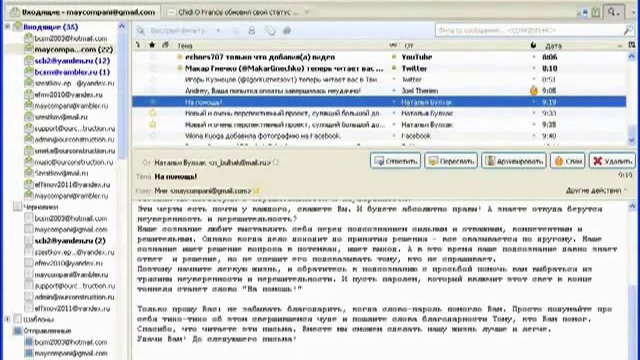Screen dimensions: 640x360
Task: Click the junk flame column header icon
Action: click(533, 45)
